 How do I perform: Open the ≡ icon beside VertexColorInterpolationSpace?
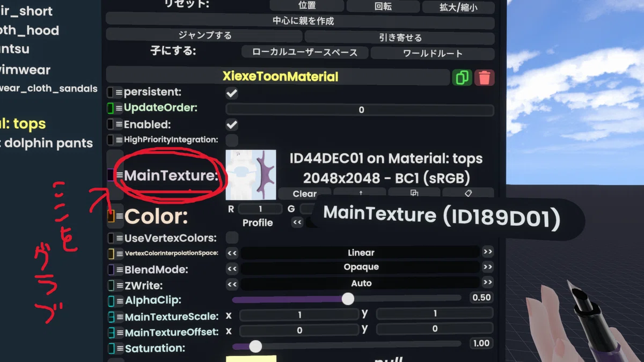119,254
